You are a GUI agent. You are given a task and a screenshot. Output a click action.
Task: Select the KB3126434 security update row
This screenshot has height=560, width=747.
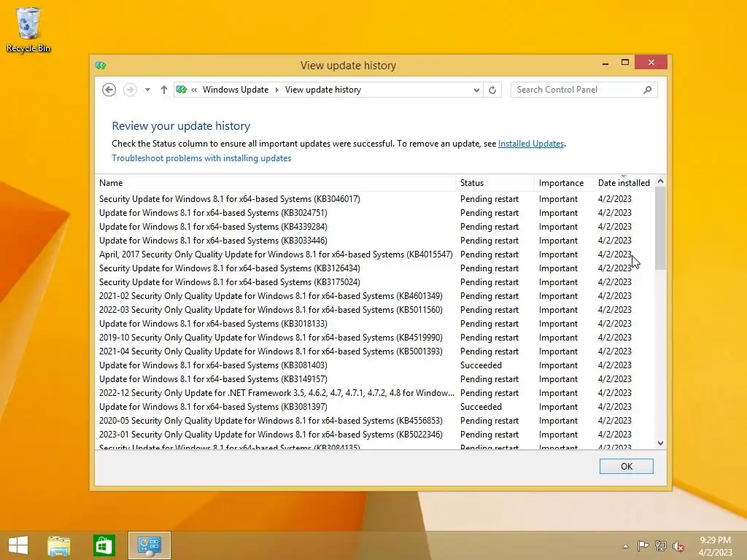click(374, 268)
